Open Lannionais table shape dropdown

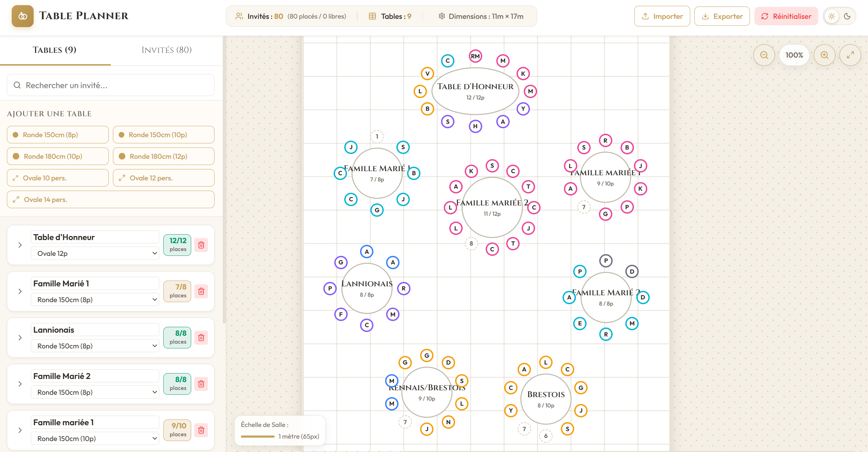coord(95,346)
